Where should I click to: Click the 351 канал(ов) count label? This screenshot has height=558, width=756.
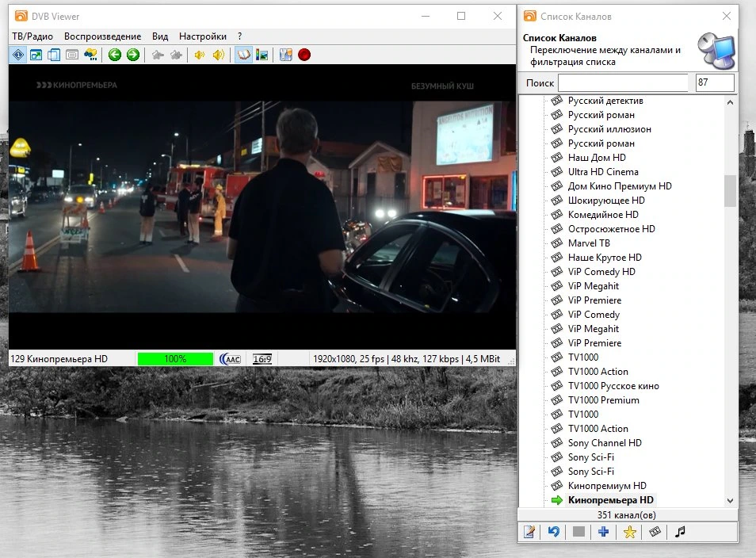(627, 515)
